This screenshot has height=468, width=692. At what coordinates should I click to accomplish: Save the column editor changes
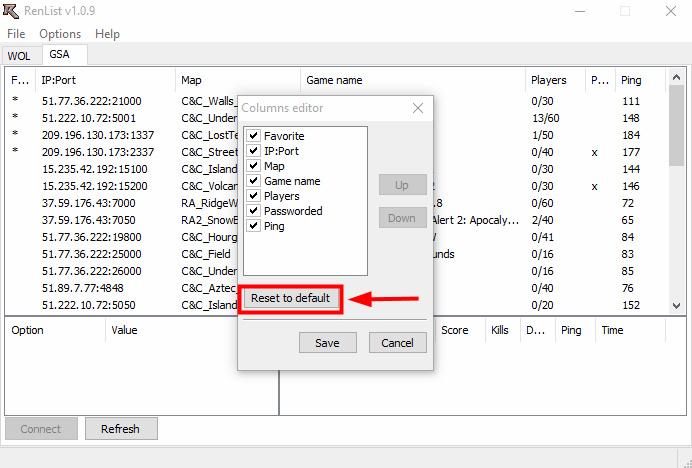pyautogui.click(x=327, y=343)
